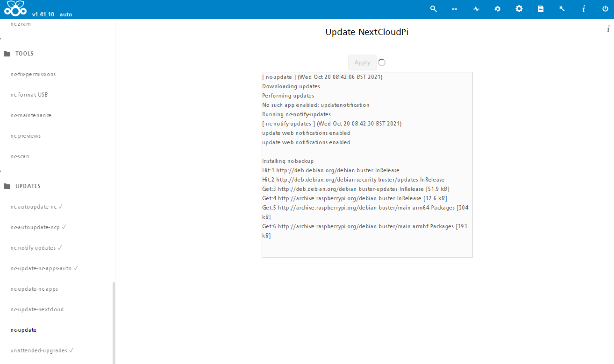Click the v1.41.10 version label

(x=43, y=14)
